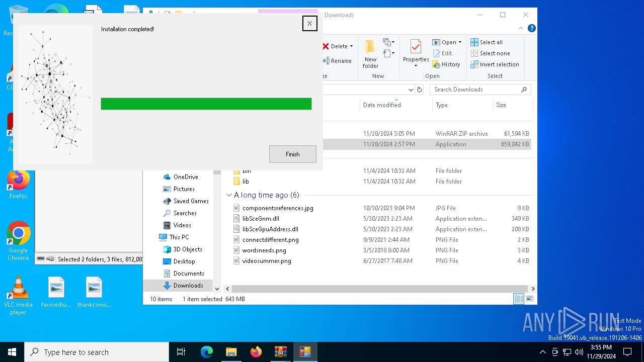Click Select none in the ribbon
The width and height of the screenshot is (644, 362).
[x=490, y=53]
